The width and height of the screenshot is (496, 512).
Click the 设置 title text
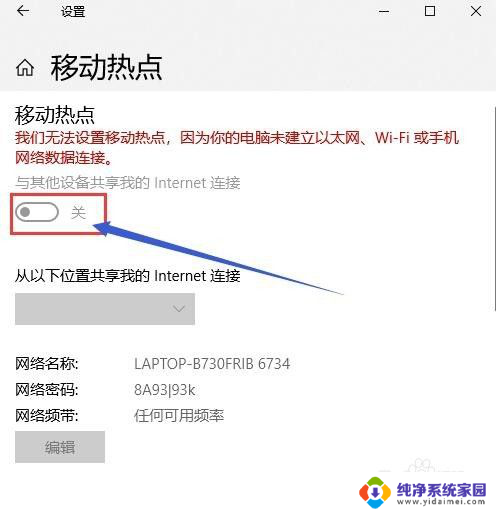[73, 12]
